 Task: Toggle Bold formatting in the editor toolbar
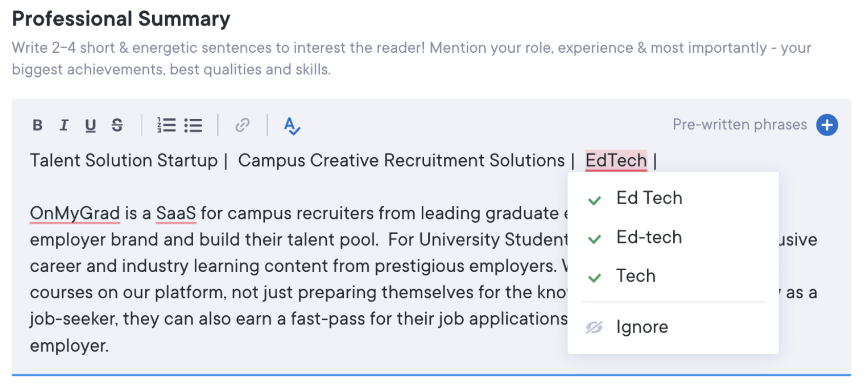coord(37,125)
